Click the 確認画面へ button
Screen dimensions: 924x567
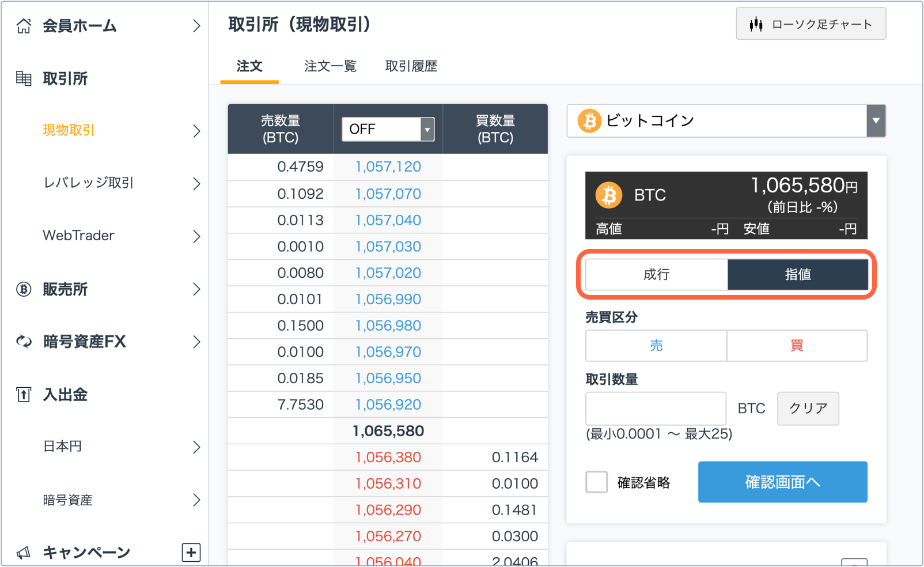[x=783, y=482]
